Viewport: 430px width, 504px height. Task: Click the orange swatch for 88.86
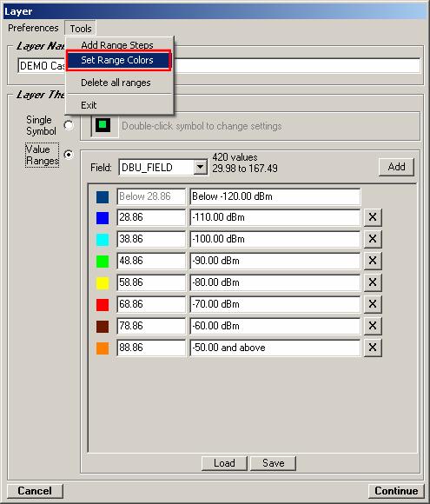point(103,348)
